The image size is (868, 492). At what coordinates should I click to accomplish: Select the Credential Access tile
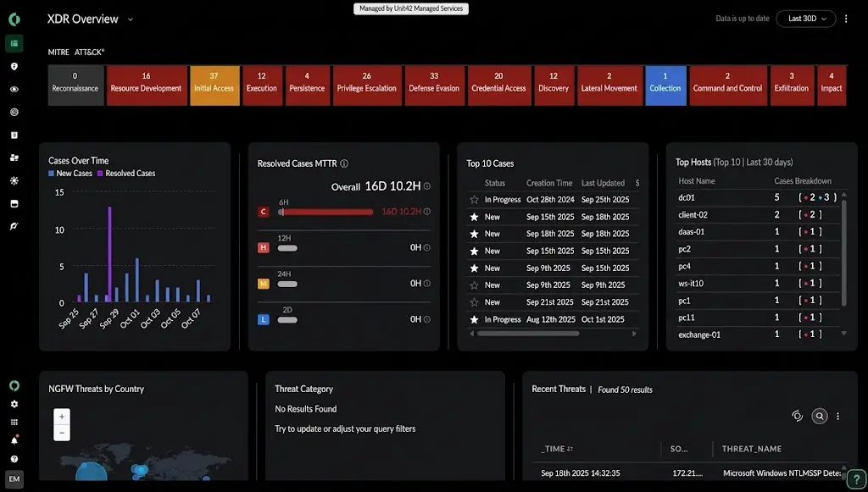[x=499, y=86]
